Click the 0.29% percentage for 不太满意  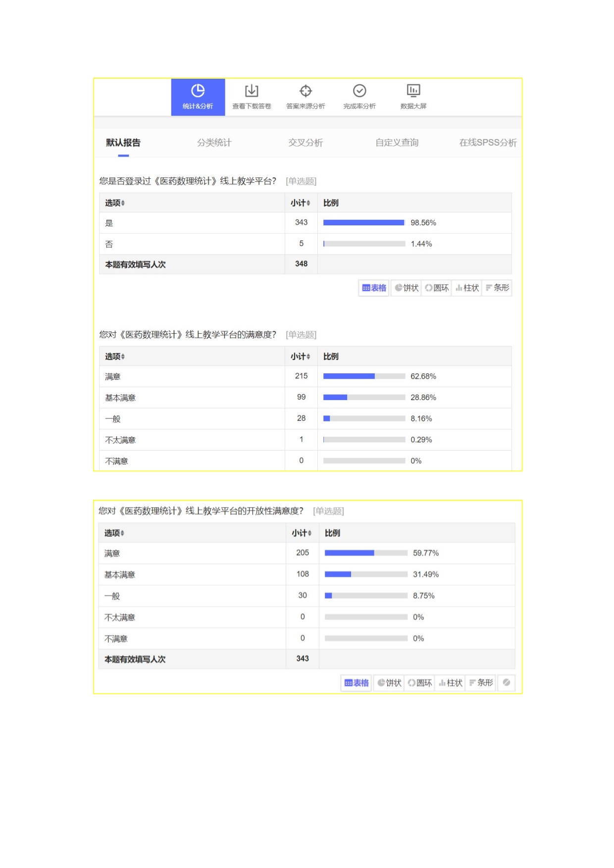tap(421, 440)
